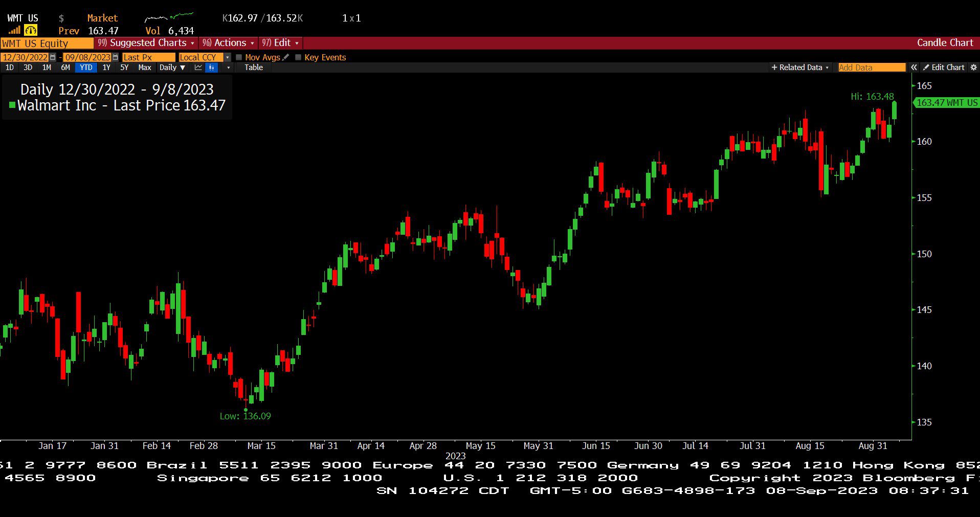Image resolution: width=980 pixels, height=517 pixels.
Task: Enable the Key Events checkbox
Action: (298, 57)
